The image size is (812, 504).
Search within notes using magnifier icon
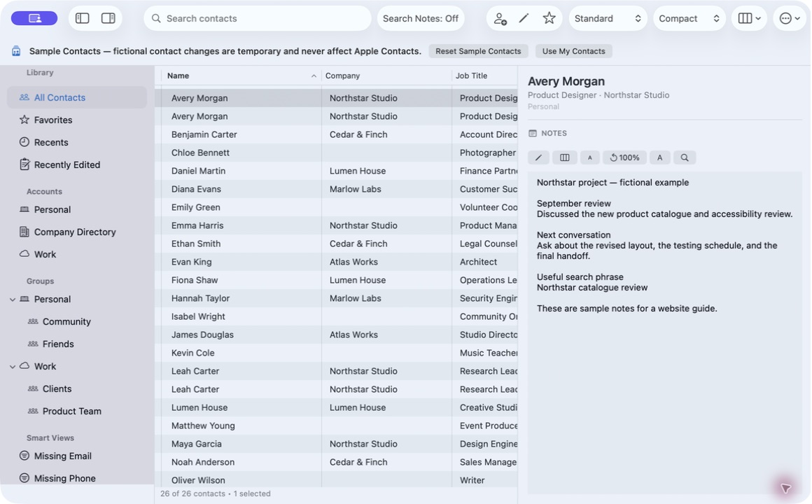click(x=685, y=157)
